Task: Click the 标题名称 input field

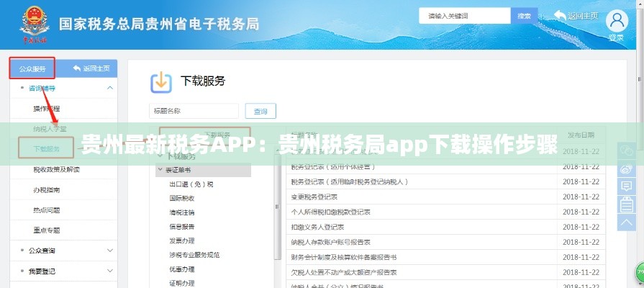Action: tap(194, 111)
